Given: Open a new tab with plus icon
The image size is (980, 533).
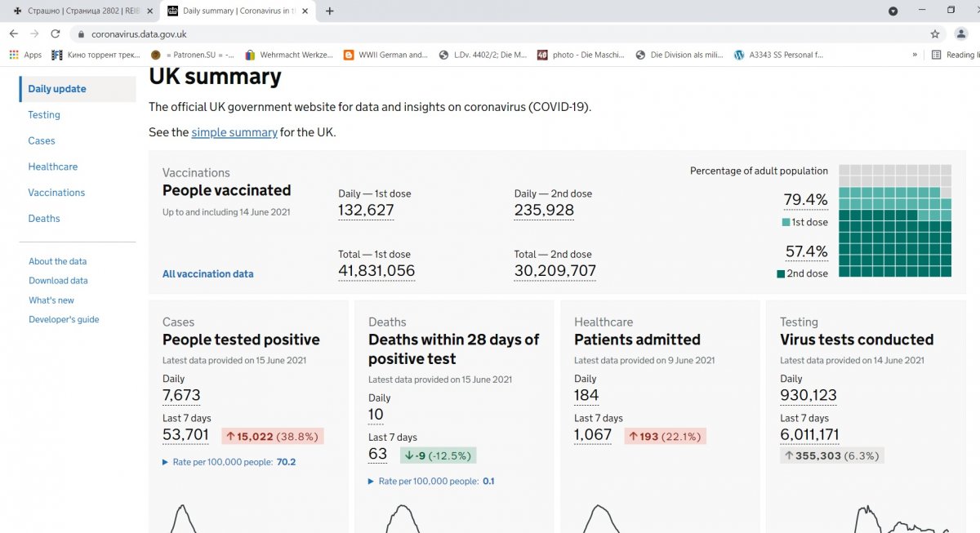Looking at the screenshot, I should pyautogui.click(x=330, y=11).
